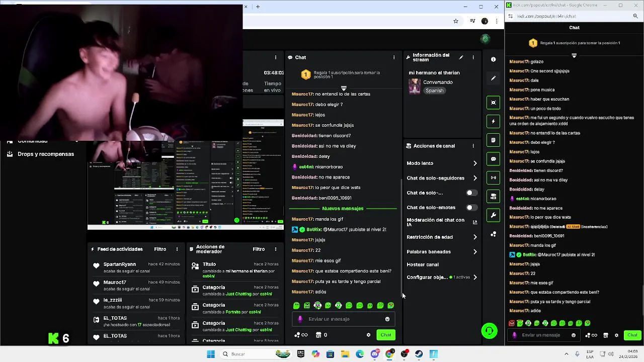The width and height of the screenshot is (644, 362).
Task: Click the angry red emote in popout chat
Action: pos(512,323)
